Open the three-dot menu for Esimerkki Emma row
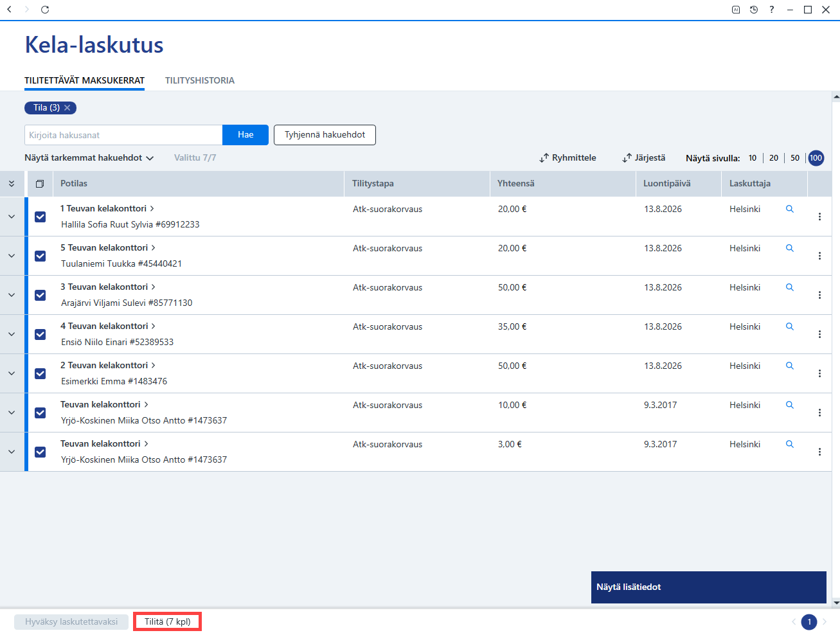 tap(819, 373)
